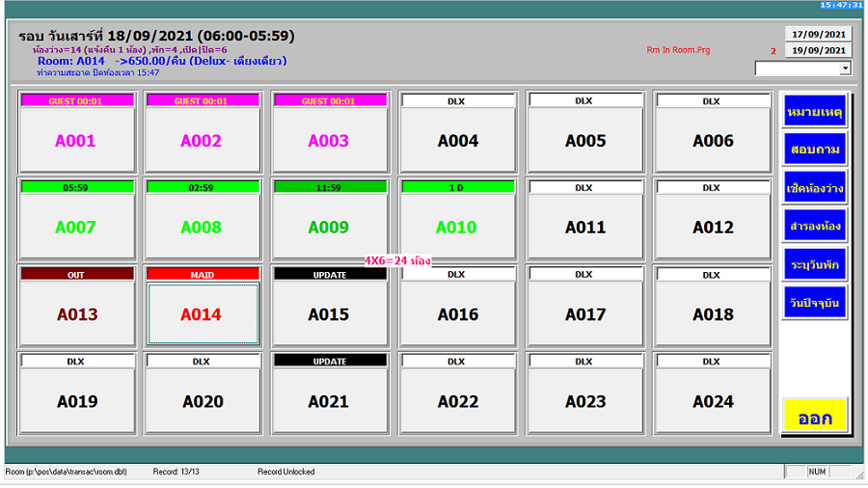Select room A024 in bottom row

pos(712,401)
